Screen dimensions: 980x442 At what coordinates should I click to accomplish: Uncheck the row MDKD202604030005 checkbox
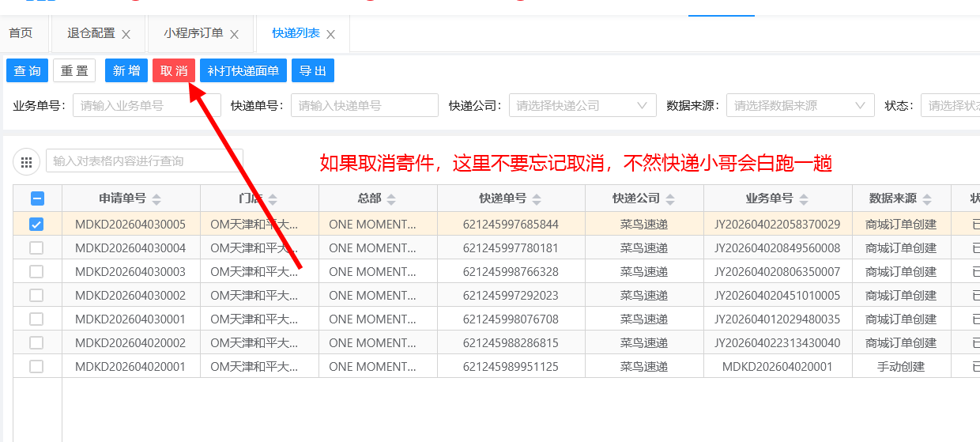pos(37,225)
